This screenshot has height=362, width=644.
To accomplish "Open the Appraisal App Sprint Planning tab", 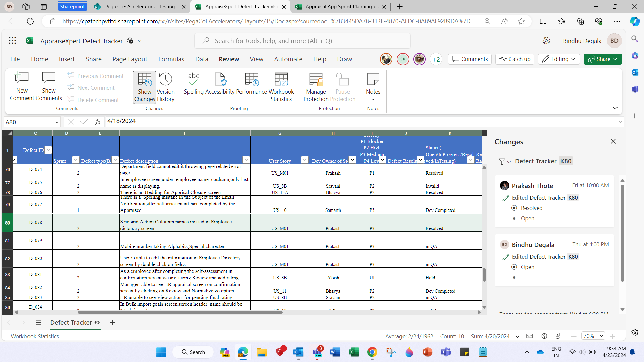I will point(340,7).
